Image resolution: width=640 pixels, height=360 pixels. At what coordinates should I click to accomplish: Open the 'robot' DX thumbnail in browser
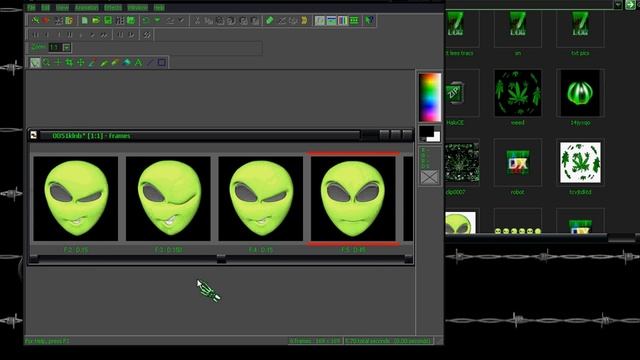pos(518,162)
